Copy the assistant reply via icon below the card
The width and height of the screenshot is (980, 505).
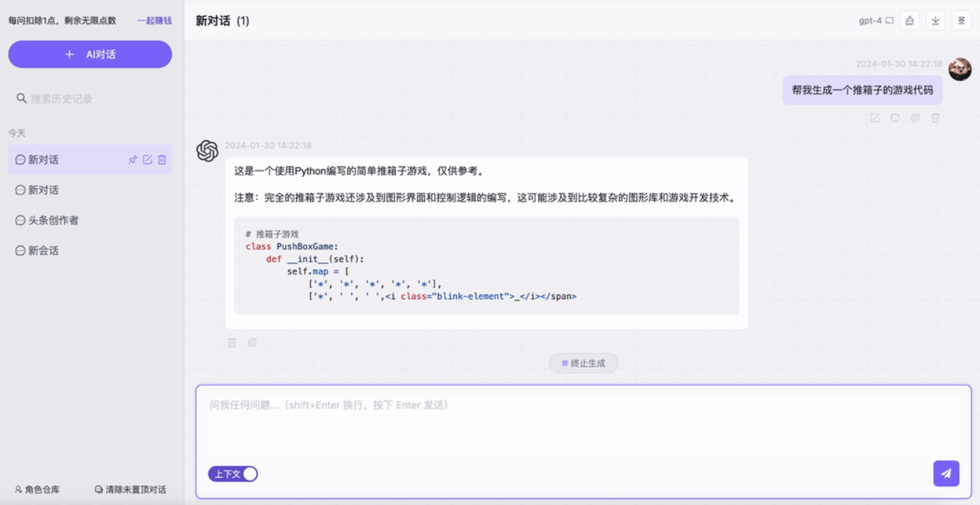252,343
